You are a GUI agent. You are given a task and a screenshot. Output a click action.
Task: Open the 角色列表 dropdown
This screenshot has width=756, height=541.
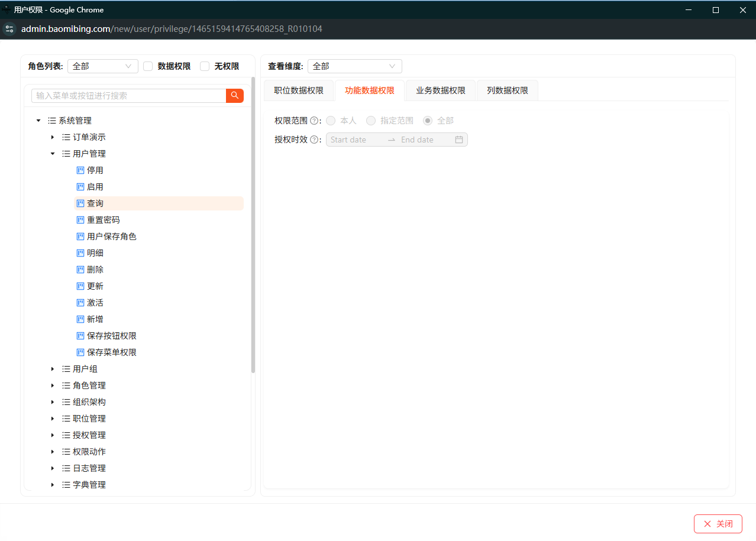102,66
